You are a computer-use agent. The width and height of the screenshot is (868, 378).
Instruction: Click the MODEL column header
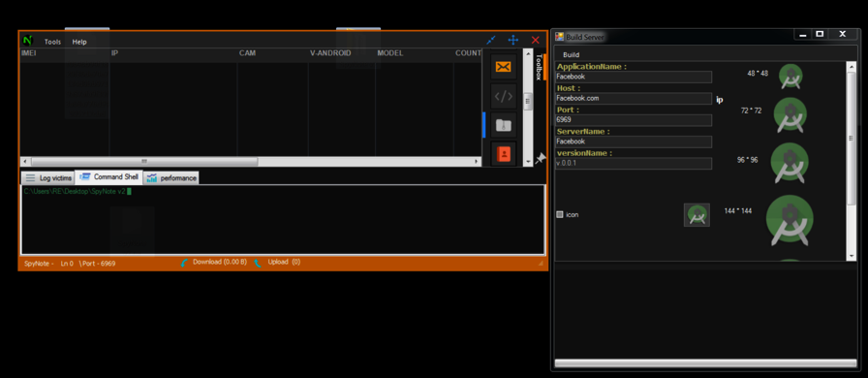390,53
